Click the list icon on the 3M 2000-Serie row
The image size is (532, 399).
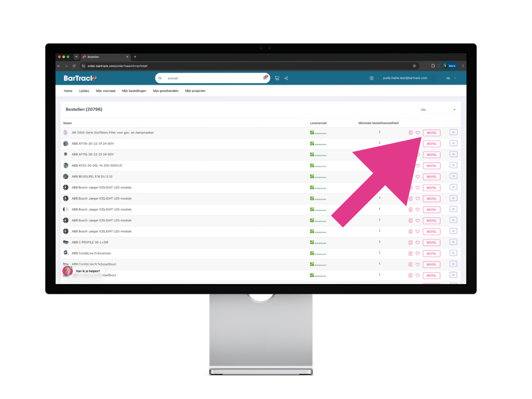click(411, 133)
